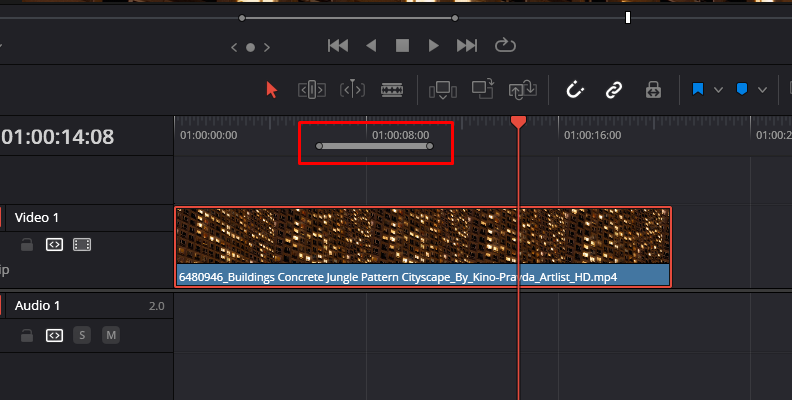The image size is (792, 400).
Task: Mute the Audio 1 track
Action: tap(111, 335)
